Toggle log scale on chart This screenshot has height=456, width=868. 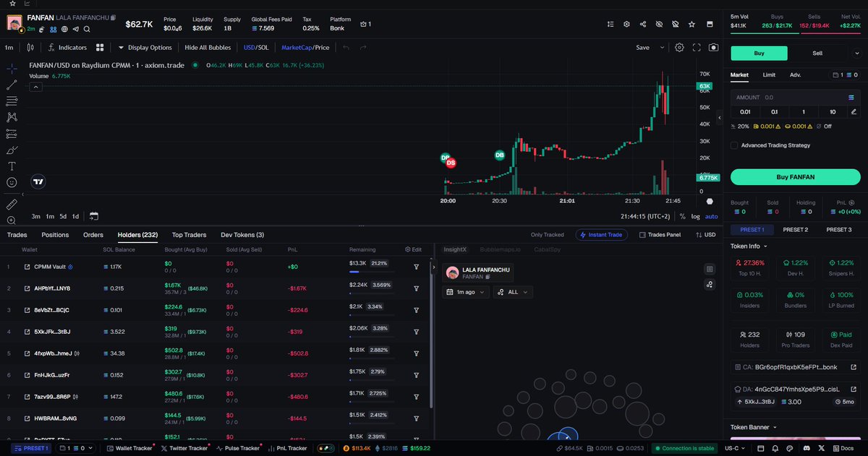click(695, 216)
